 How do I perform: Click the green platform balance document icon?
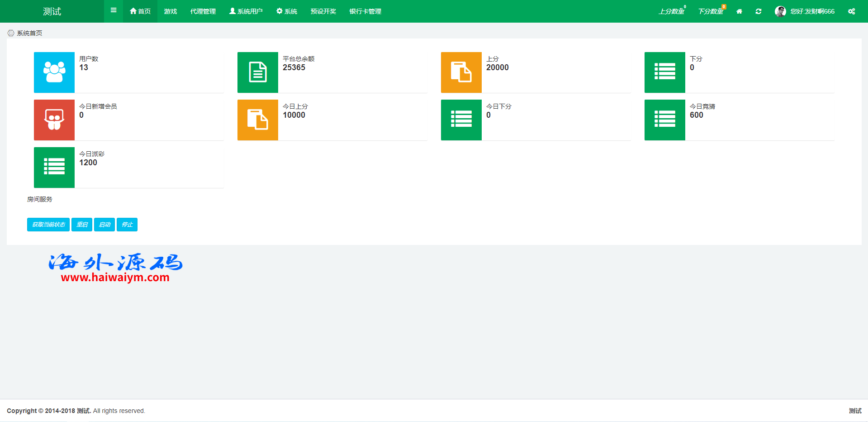point(258,72)
